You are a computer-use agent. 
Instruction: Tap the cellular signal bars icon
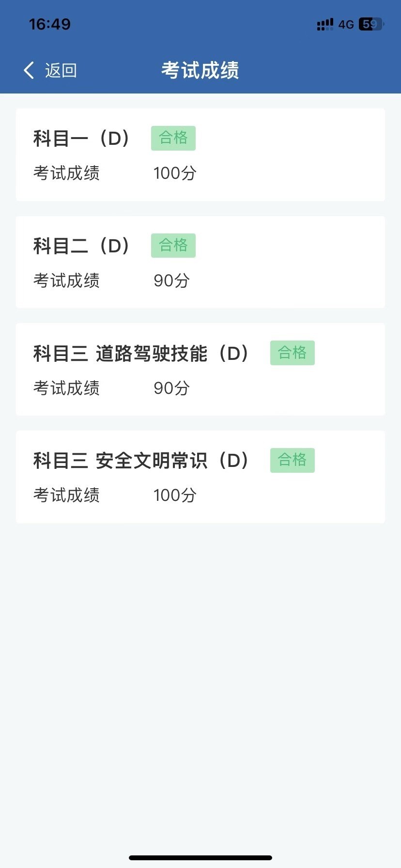pos(325,24)
